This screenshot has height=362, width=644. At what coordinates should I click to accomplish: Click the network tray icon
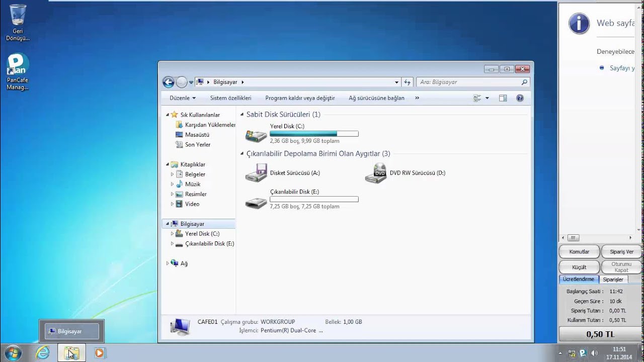tap(572, 353)
